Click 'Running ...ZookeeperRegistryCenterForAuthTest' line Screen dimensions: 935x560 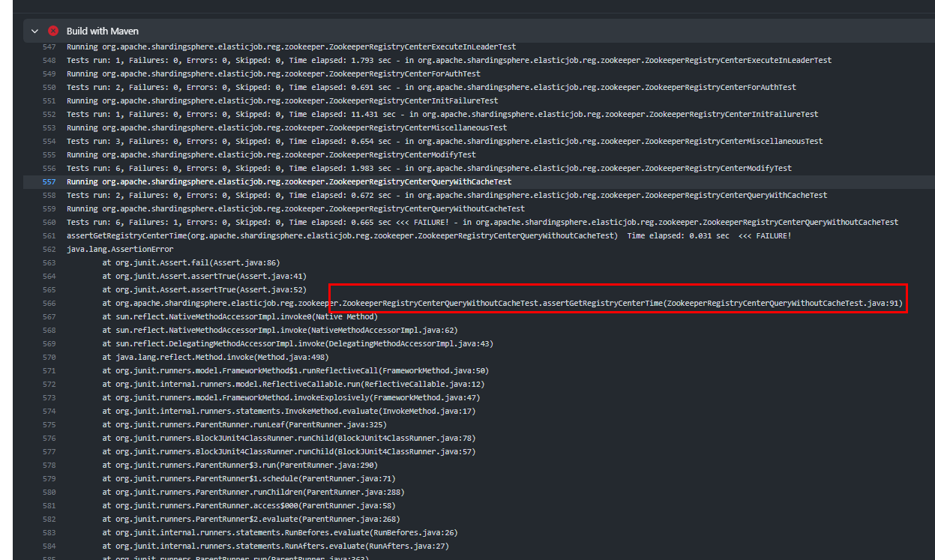[273, 73]
